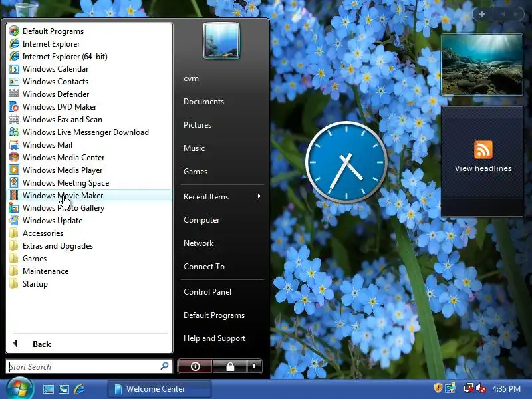Click the 4:35 PM taskbar clock
The height and width of the screenshot is (399, 532).
coord(506,388)
